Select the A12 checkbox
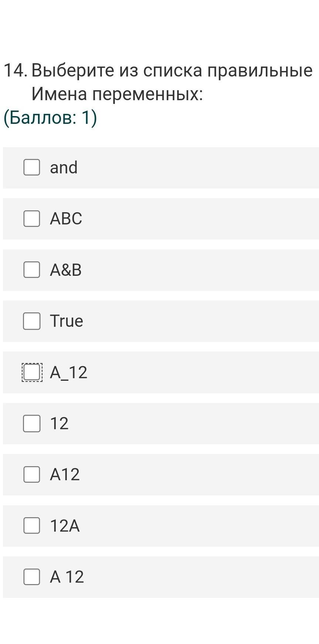The image size is (319, 644). [32, 474]
